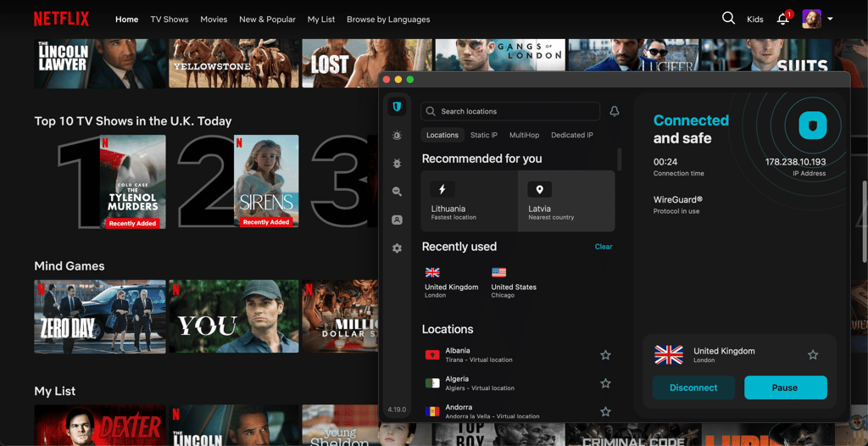
Task: Open Lucifer thumbnail
Action: tap(633, 54)
